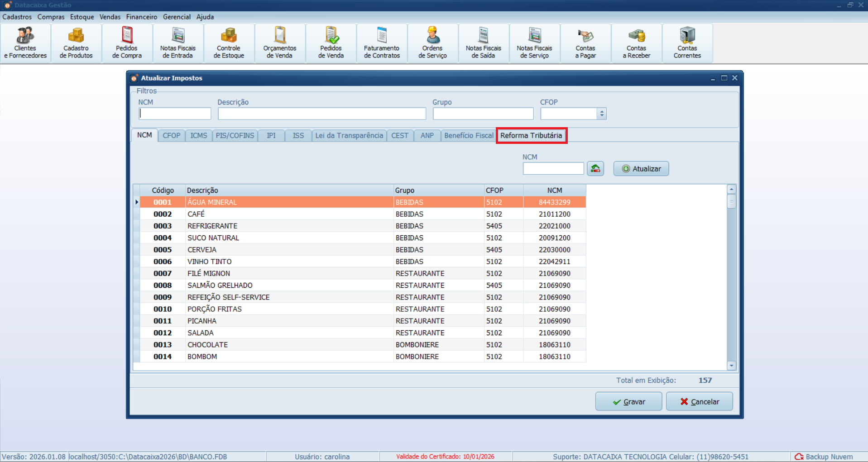The image size is (868, 462).
Task: Expand the CFOP filter dropdown
Action: coord(602,114)
